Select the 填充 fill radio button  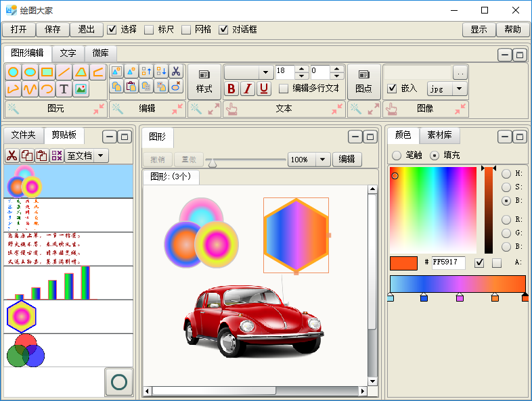(435, 156)
